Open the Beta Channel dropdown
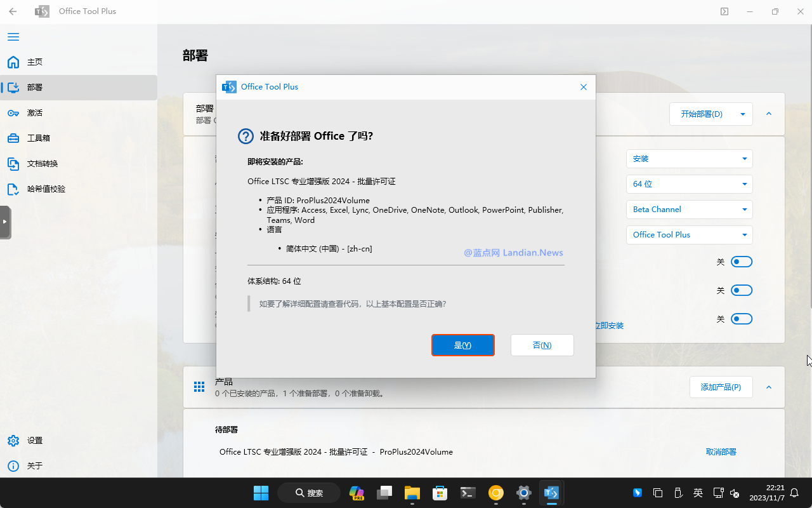812x508 pixels. pos(689,210)
